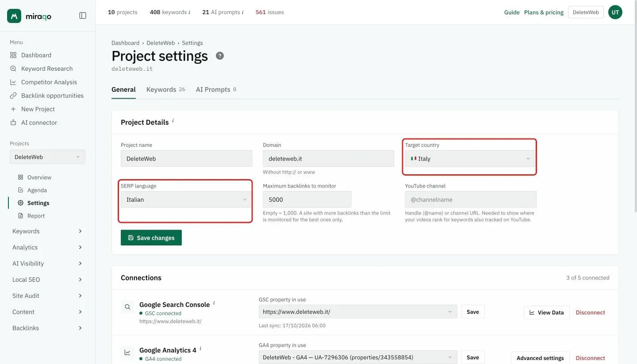Expand the Analytics section in the sidebar
Viewport: 637px width, 364px height.
point(47,247)
